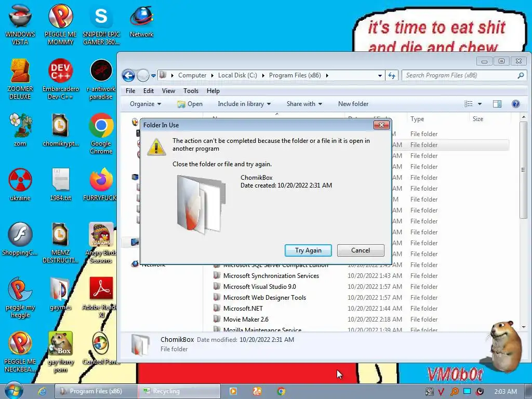
Task: Open the Help menu
Action: pos(213,91)
